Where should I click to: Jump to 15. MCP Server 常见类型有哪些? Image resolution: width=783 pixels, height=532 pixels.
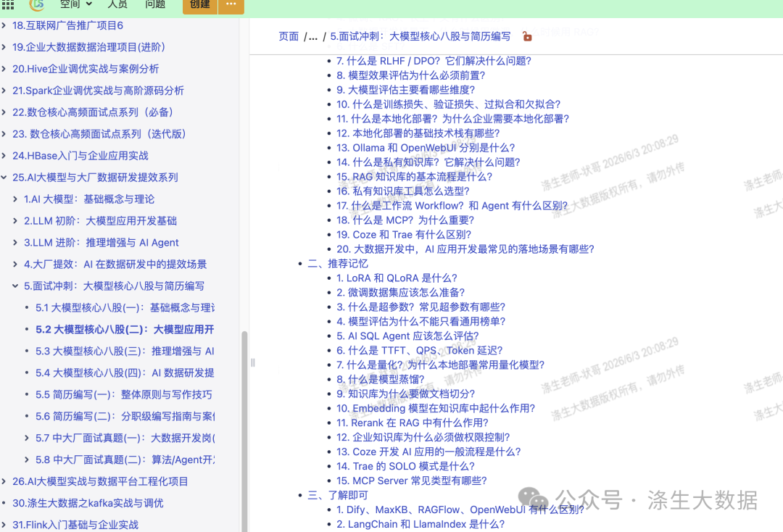(x=412, y=481)
